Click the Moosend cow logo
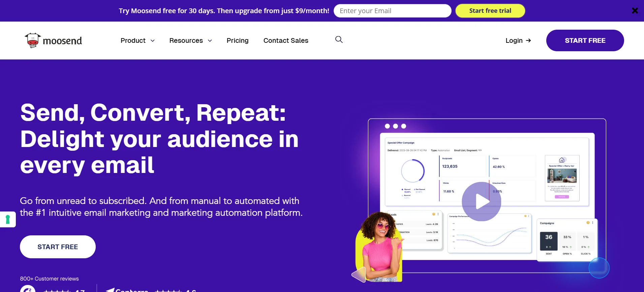 (33, 40)
